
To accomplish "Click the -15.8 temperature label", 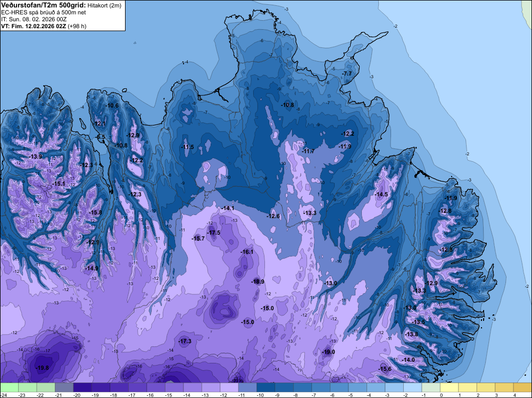I will pyautogui.click(x=95, y=212).
